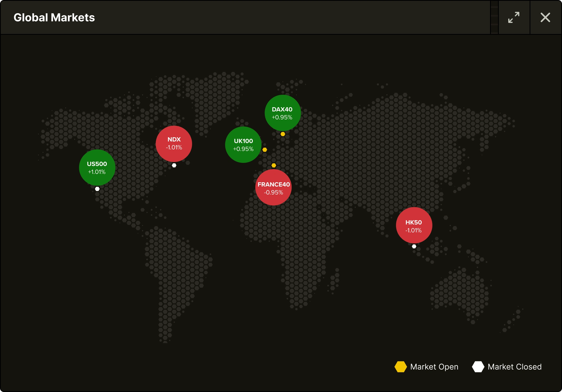562x392 pixels.
Task: Select the red NDX bubble
Action: [174, 144]
